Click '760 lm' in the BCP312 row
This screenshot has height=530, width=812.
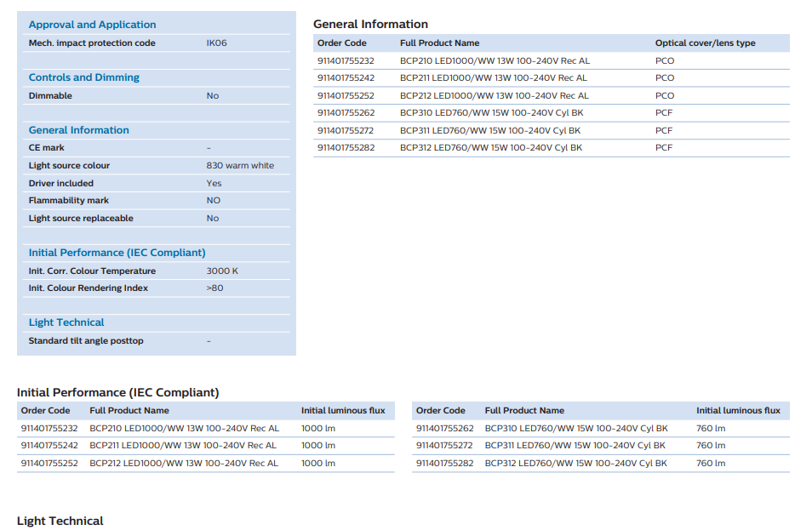711,464
